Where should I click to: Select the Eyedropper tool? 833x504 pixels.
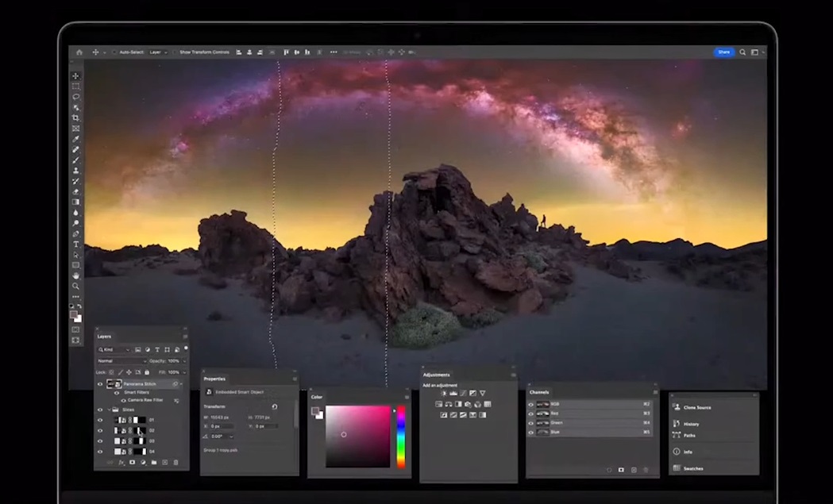click(76, 139)
